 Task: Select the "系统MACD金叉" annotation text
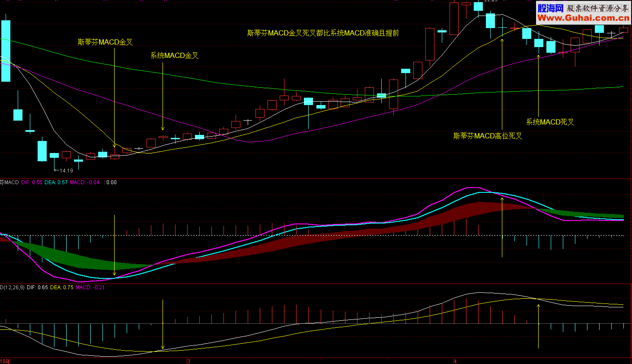click(x=174, y=55)
